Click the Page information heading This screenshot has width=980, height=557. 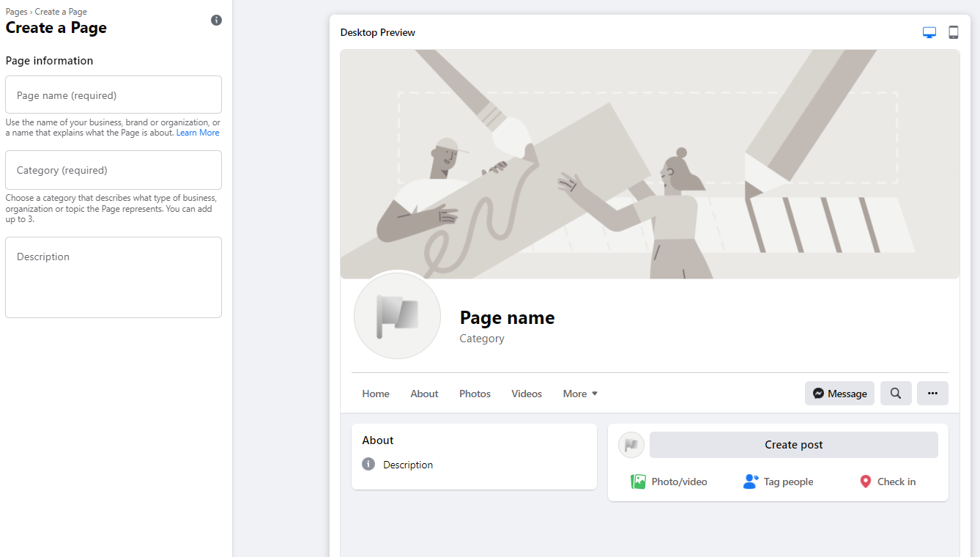coord(49,61)
